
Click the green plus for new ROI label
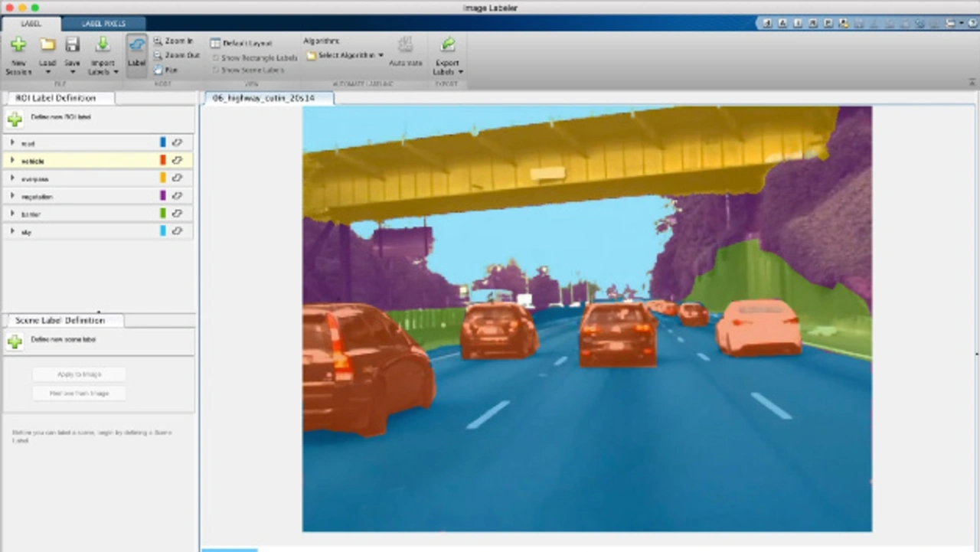(15, 119)
